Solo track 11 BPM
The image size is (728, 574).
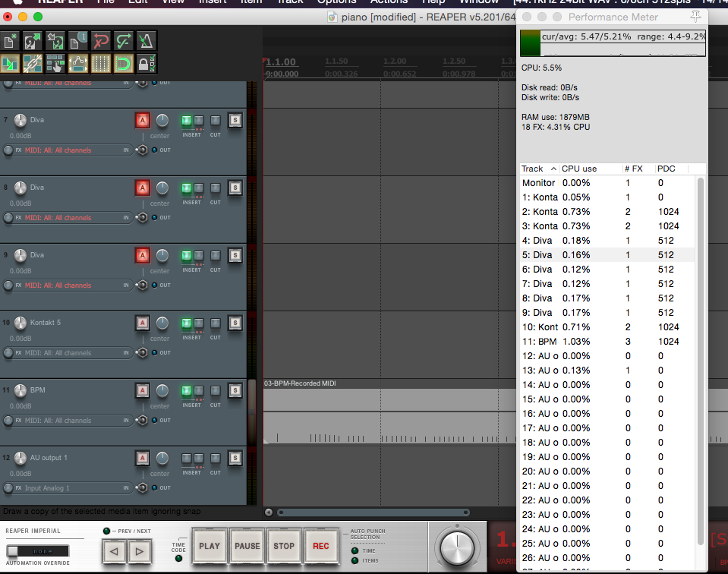[x=235, y=390]
